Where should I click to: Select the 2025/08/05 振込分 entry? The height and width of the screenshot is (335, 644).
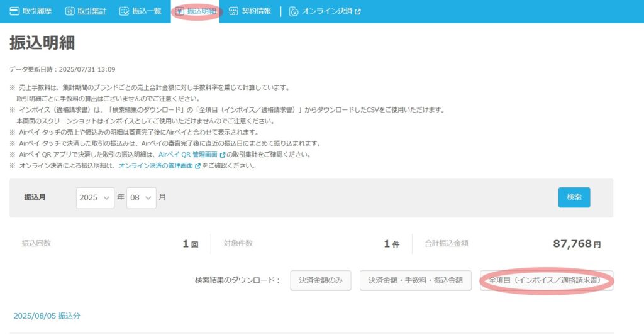click(47, 316)
